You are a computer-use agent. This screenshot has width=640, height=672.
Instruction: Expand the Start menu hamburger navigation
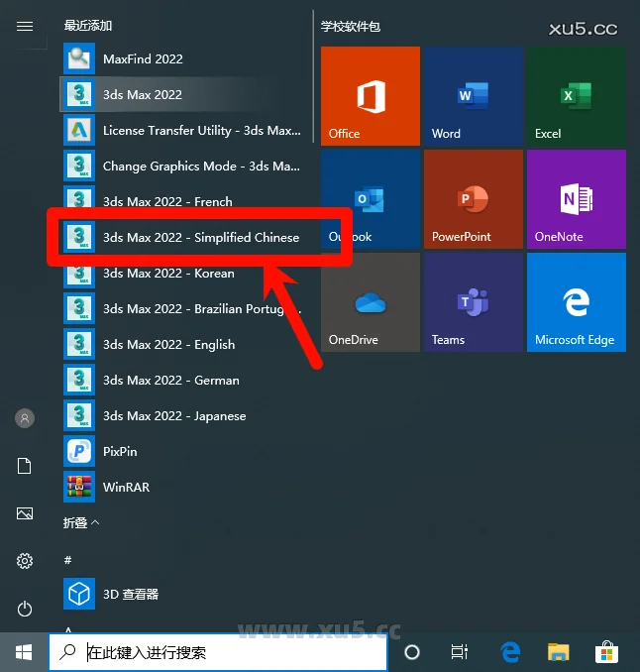(x=25, y=27)
